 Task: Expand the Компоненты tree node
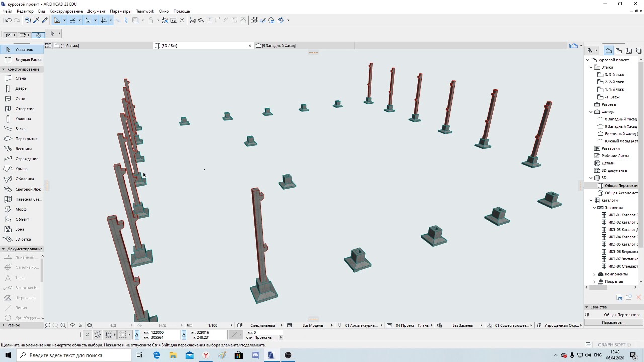coord(594,274)
